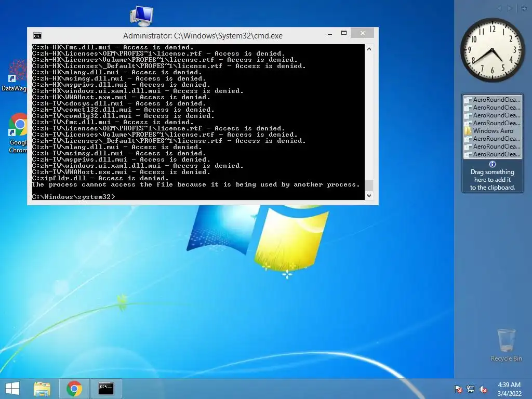Select the Google Chrome desktop shortcut
Screen dimensions: 532x399
click(x=18, y=133)
